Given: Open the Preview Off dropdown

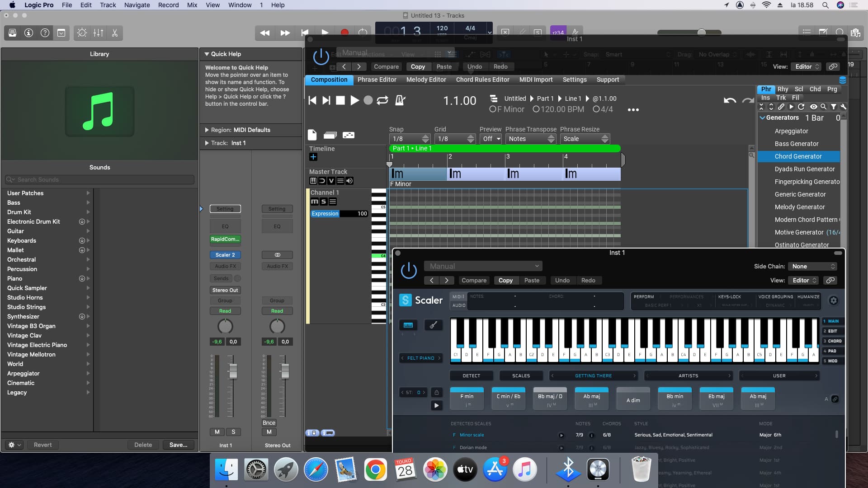Looking at the screenshot, I should [491, 139].
